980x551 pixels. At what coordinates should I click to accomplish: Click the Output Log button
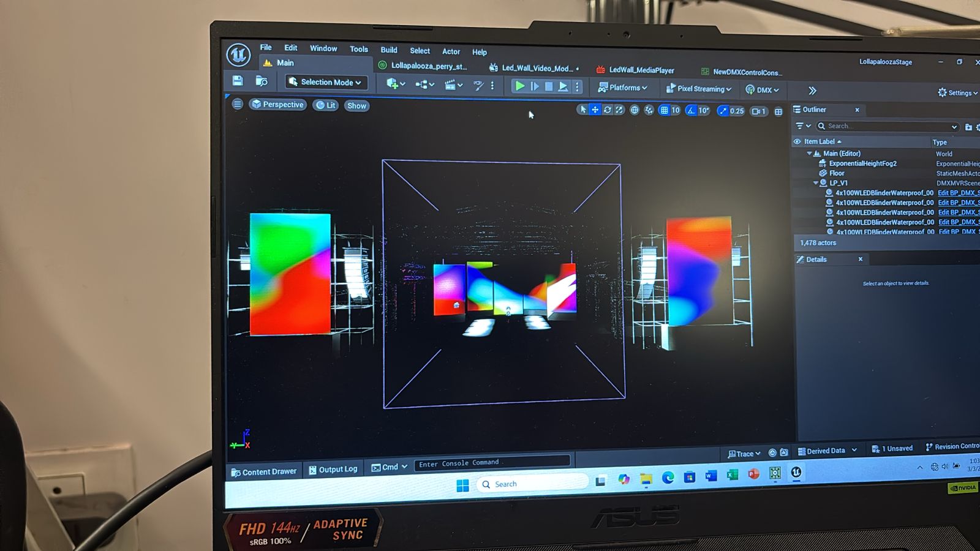point(333,470)
